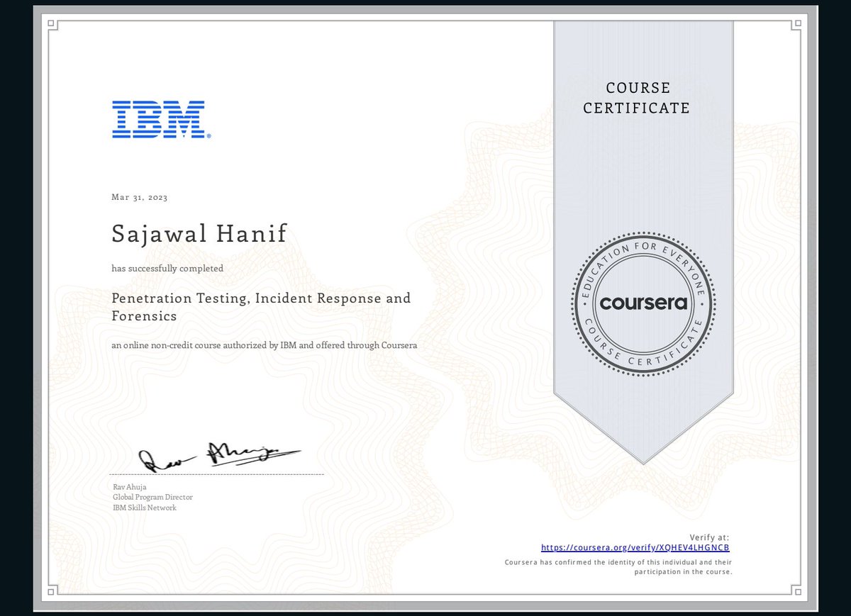
Task: Click 'IBM Skills Network' text
Action: click(145, 508)
